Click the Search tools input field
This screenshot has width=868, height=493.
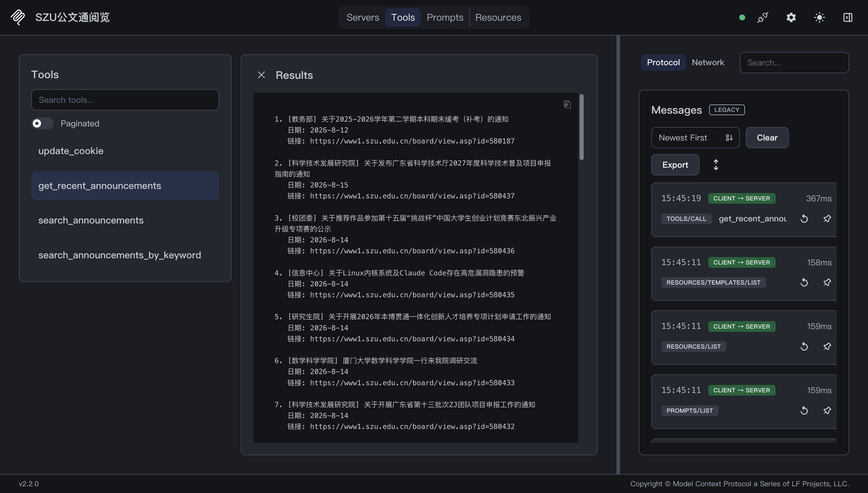[125, 99]
